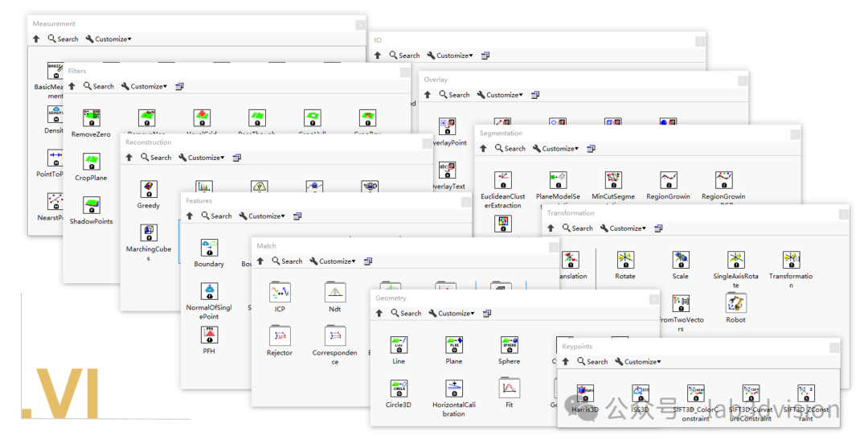
Task: Open the ICP function in Match palette
Action: pyautogui.click(x=280, y=293)
